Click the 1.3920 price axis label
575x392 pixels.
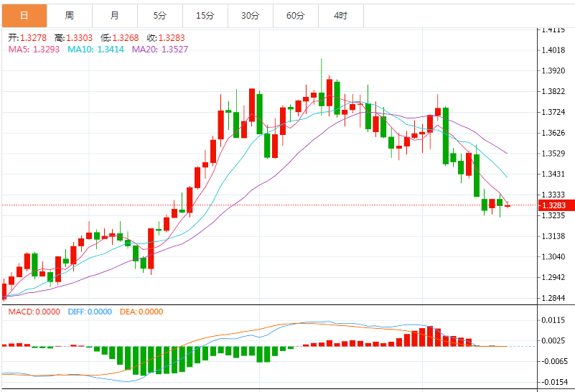click(553, 71)
